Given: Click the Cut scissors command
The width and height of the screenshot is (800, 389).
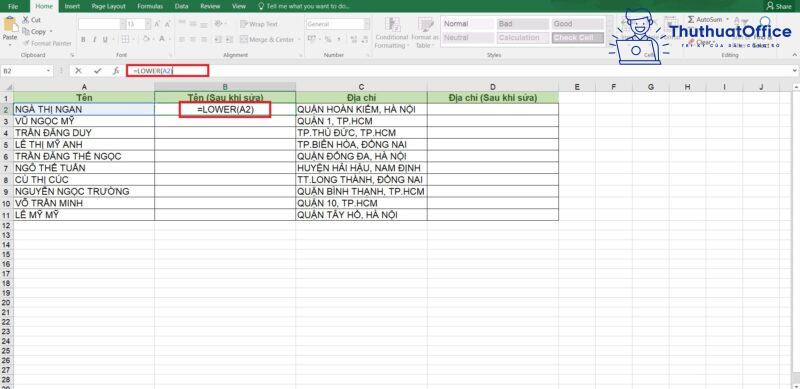Looking at the screenshot, I should 32,19.
